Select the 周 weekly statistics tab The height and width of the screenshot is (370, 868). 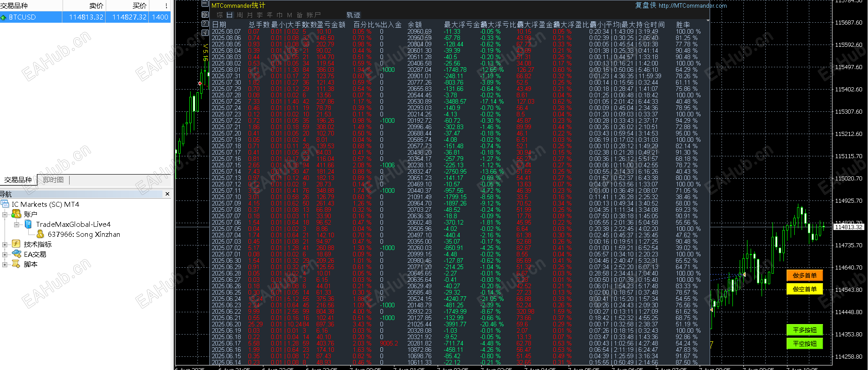(240, 15)
